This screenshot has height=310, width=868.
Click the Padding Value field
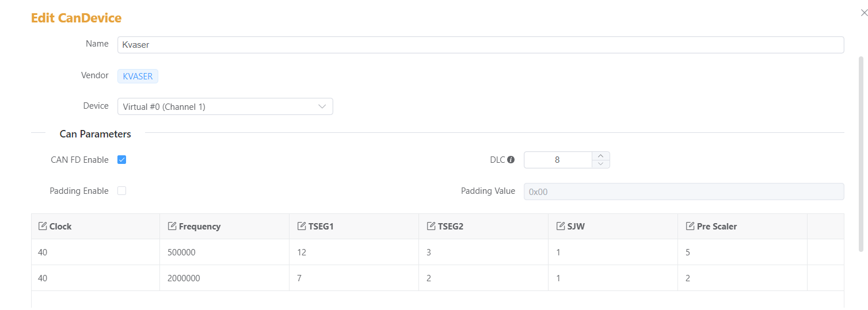tap(683, 192)
